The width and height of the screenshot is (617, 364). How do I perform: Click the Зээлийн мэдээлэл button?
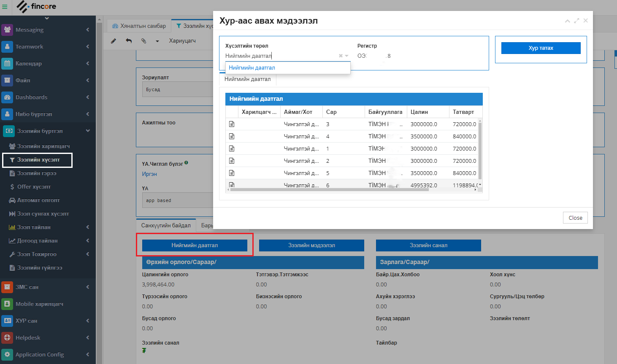[311, 245]
